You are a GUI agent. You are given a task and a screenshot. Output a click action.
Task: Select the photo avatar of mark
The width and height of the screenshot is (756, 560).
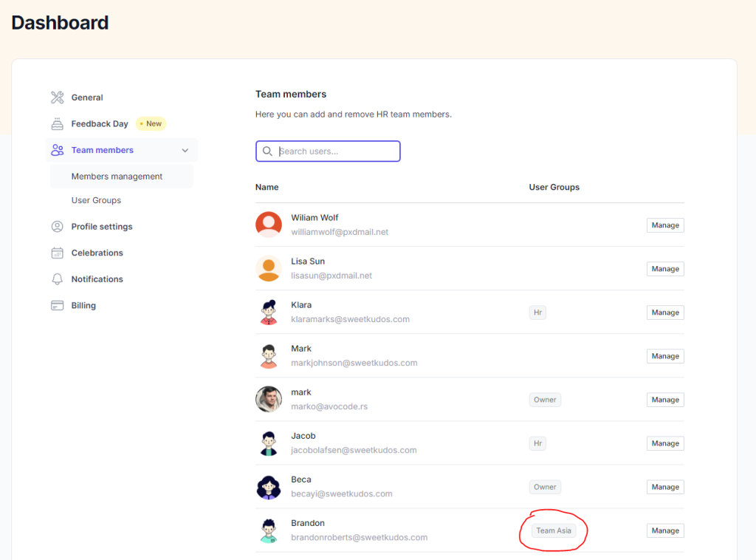point(269,399)
